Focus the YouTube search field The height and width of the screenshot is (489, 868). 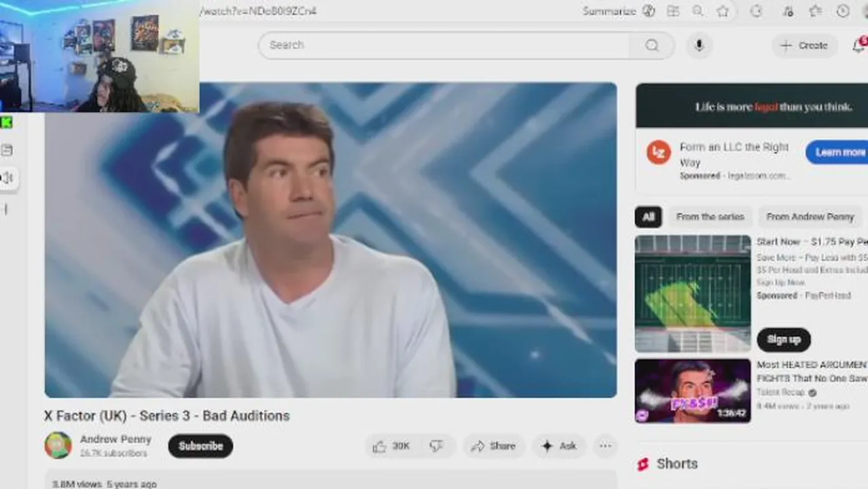[448, 46]
